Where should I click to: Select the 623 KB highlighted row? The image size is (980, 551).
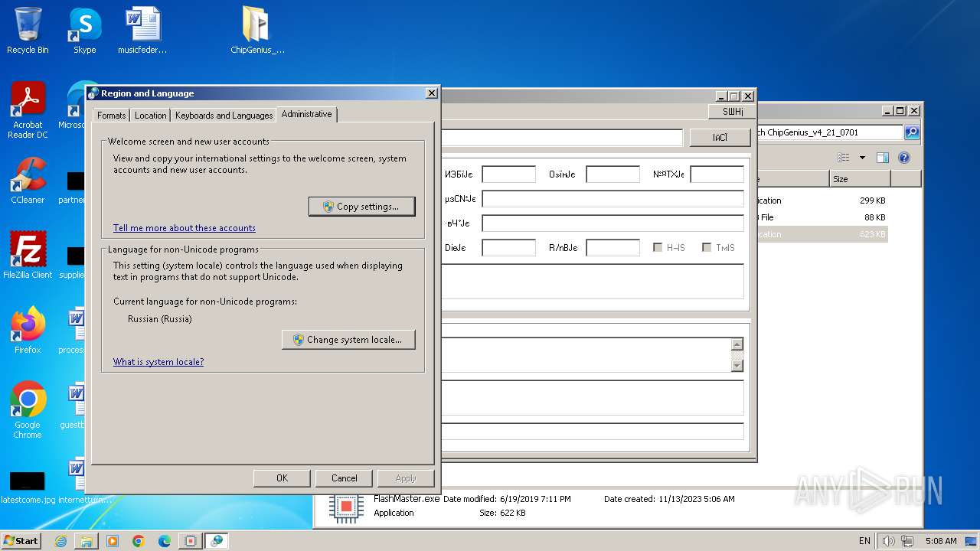coord(821,234)
